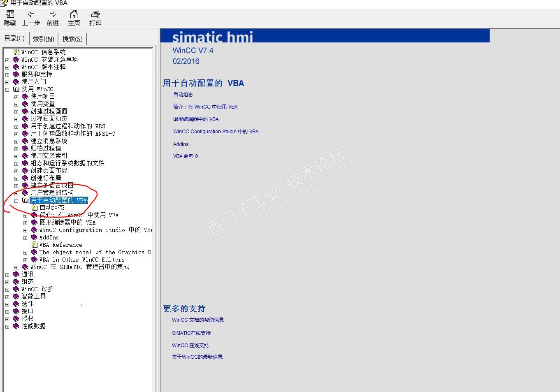Expand 简介: 在 WinCC 中使用 VBA node

coord(25,216)
